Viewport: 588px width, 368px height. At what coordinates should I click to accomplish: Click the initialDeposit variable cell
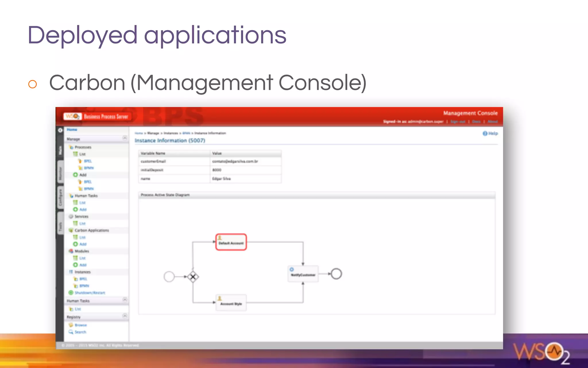click(x=174, y=170)
